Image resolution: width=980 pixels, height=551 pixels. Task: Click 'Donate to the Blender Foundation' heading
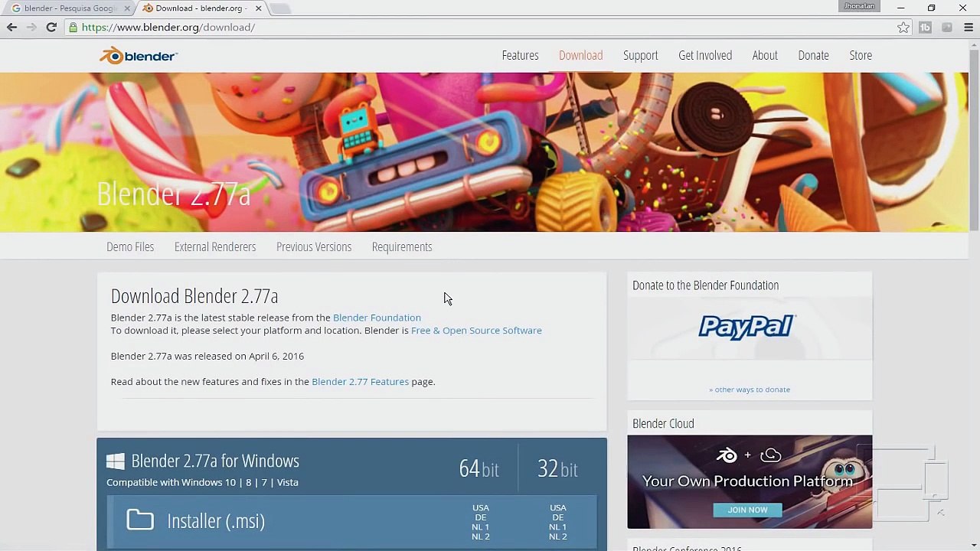tap(705, 285)
